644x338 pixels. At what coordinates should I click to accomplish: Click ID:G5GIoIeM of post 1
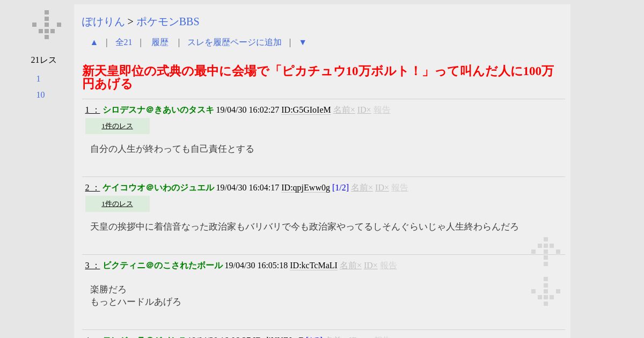coord(306,110)
